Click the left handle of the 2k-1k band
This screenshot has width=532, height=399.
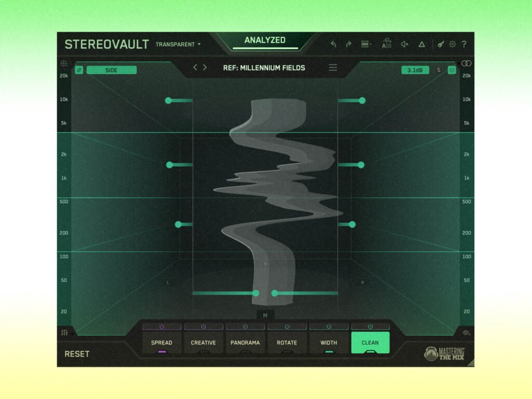(170, 165)
